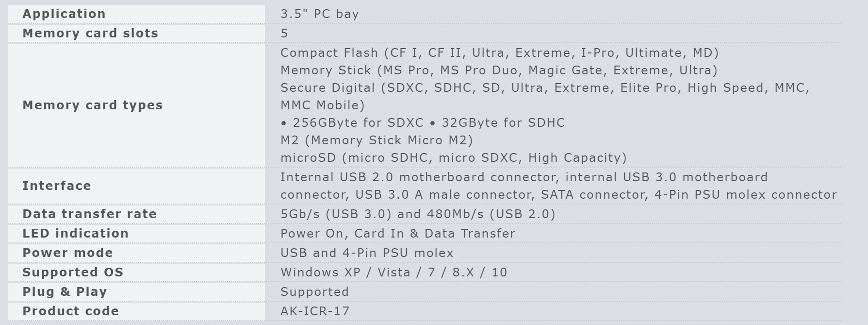Click the M2 Memory Stick Micro line
This screenshot has width=868, height=325.
(x=377, y=140)
